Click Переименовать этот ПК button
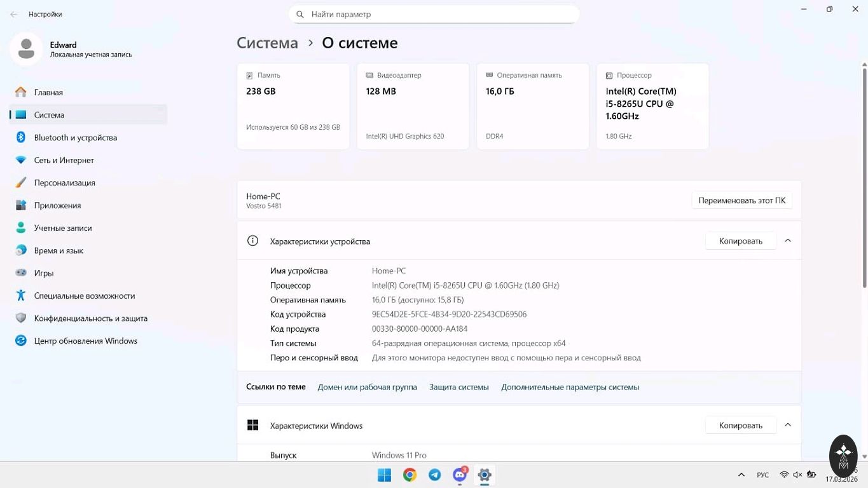Viewport: 868px width, 488px height. coord(741,200)
